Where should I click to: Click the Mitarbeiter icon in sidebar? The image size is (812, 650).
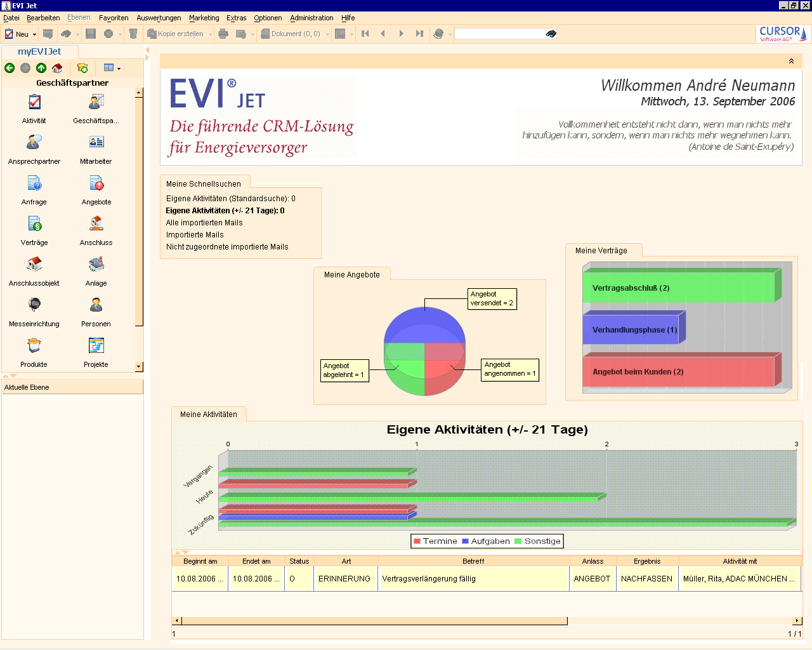click(96, 143)
